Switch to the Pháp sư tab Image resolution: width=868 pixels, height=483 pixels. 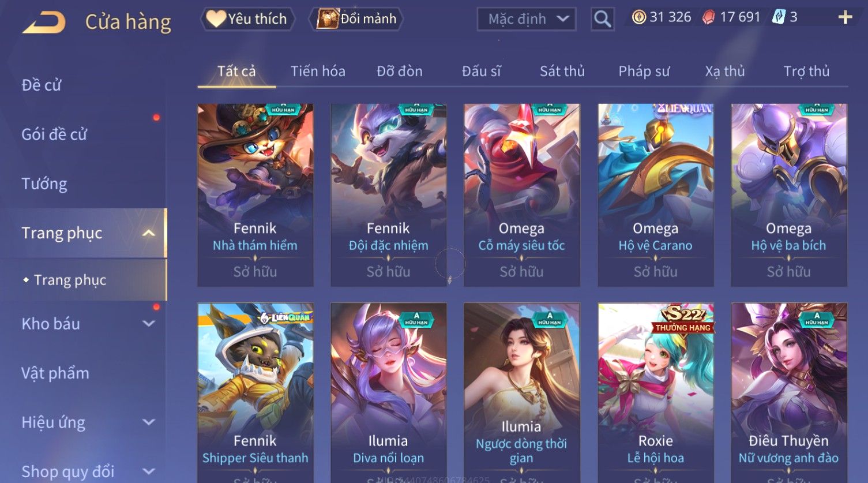[644, 72]
